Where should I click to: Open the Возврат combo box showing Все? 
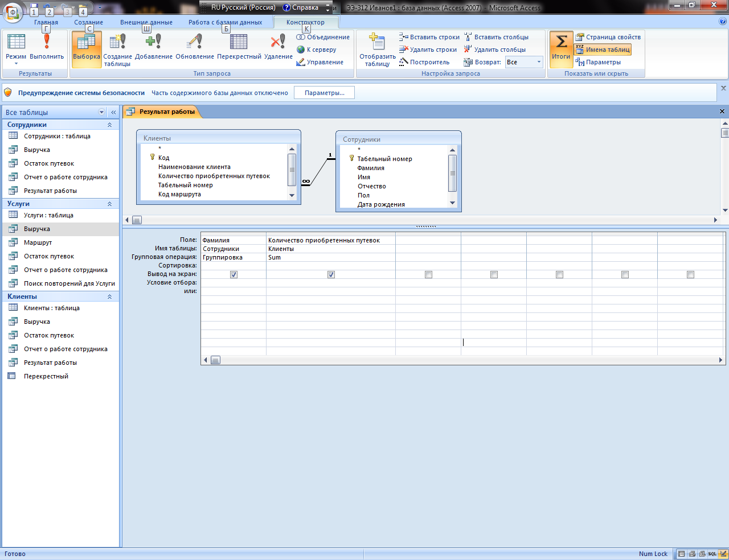pyautogui.click(x=524, y=62)
